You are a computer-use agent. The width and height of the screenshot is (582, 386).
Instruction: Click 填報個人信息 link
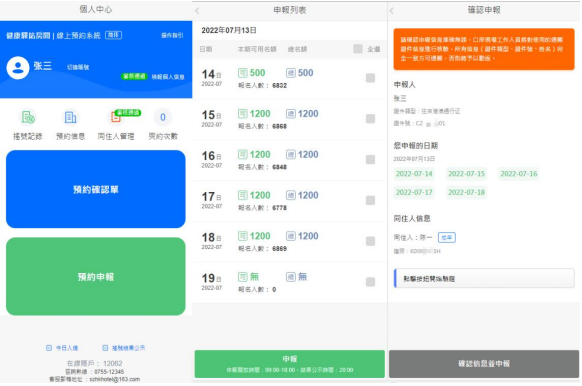[168, 77]
